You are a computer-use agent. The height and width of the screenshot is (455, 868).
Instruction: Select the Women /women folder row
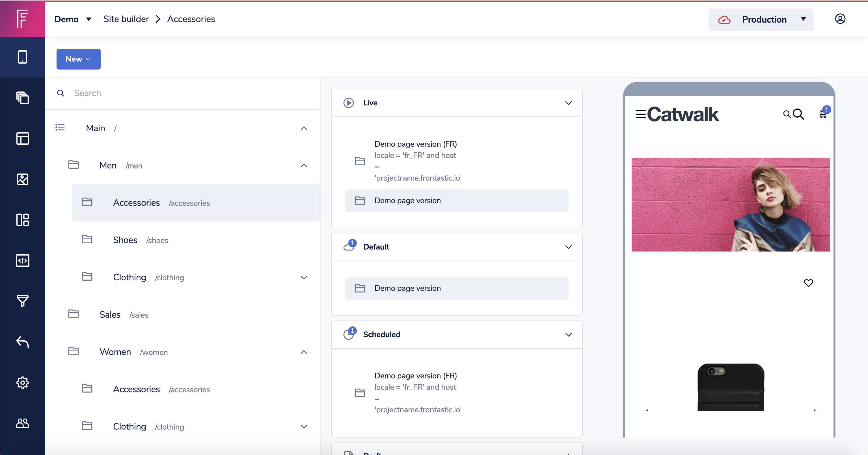pos(189,352)
